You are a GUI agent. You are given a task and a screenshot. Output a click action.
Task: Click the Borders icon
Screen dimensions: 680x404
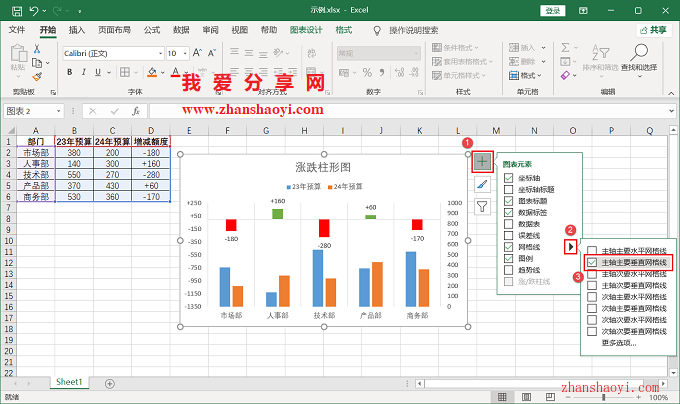pos(125,72)
